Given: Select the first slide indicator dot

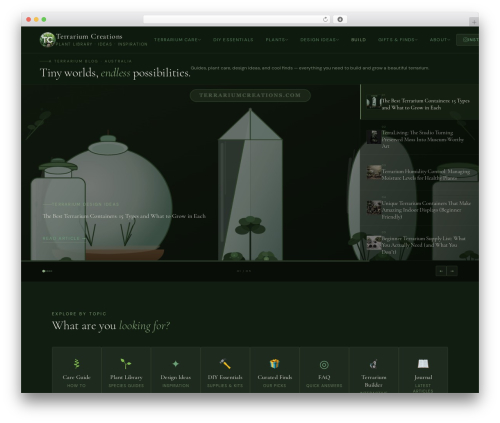Looking at the screenshot, I should 44,271.
